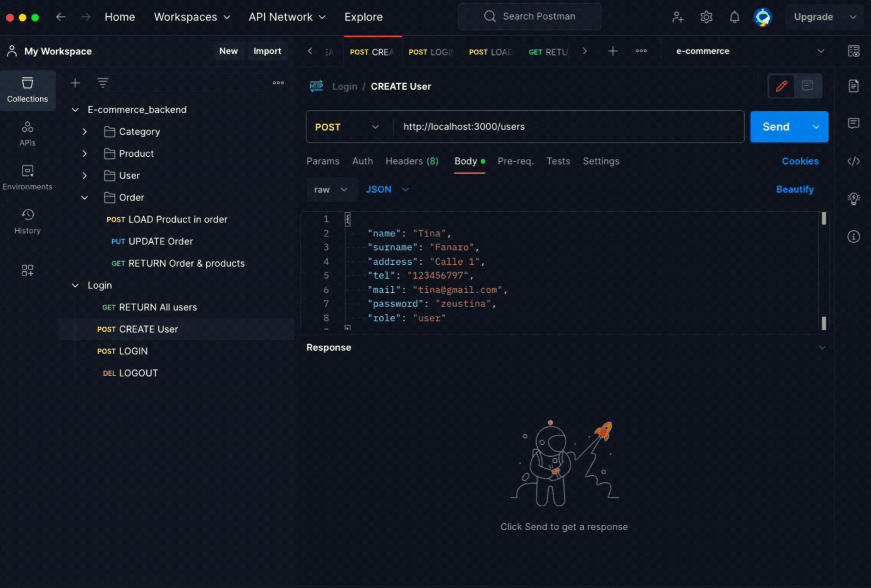Open the documentation icon in right sidebar
This screenshot has height=588, width=871.
pyautogui.click(x=854, y=86)
